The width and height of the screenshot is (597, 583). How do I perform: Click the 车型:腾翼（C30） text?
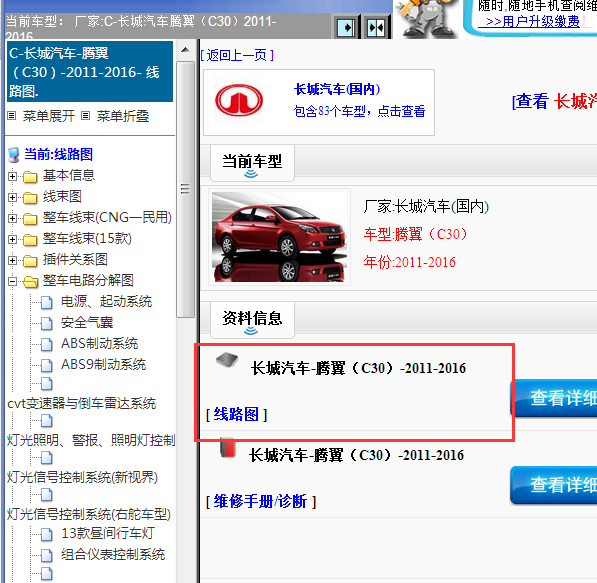[x=416, y=234]
